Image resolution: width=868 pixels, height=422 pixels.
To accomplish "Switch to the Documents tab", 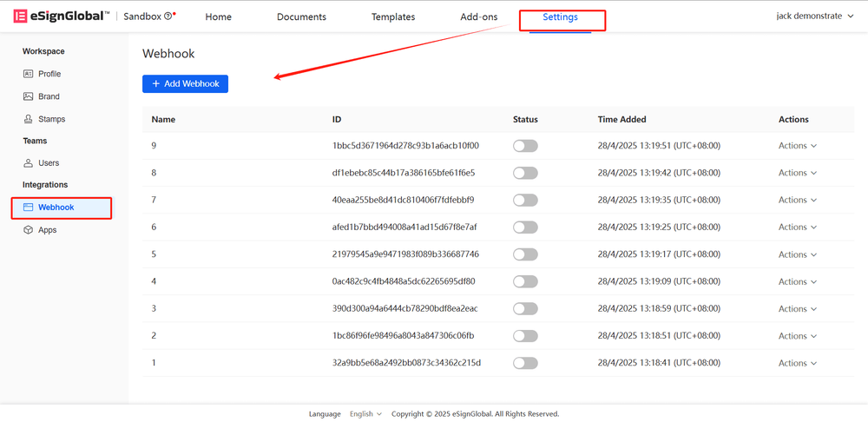I will (301, 16).
